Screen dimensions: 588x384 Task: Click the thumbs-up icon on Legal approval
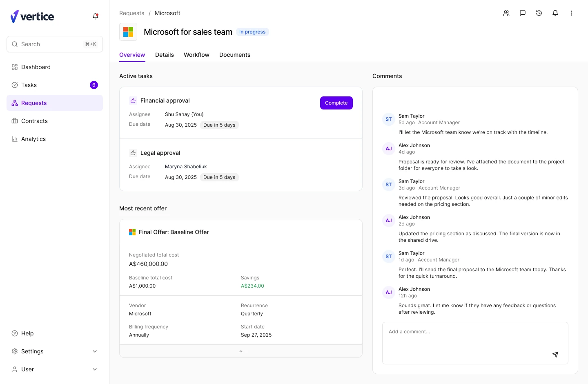click(x=133, y=153)
